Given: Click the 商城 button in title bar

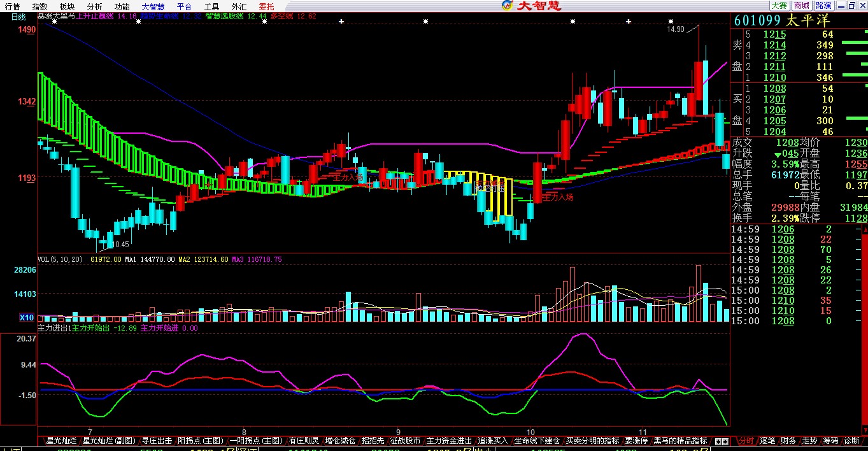Looking at the screenshot, I should [801, 5].
